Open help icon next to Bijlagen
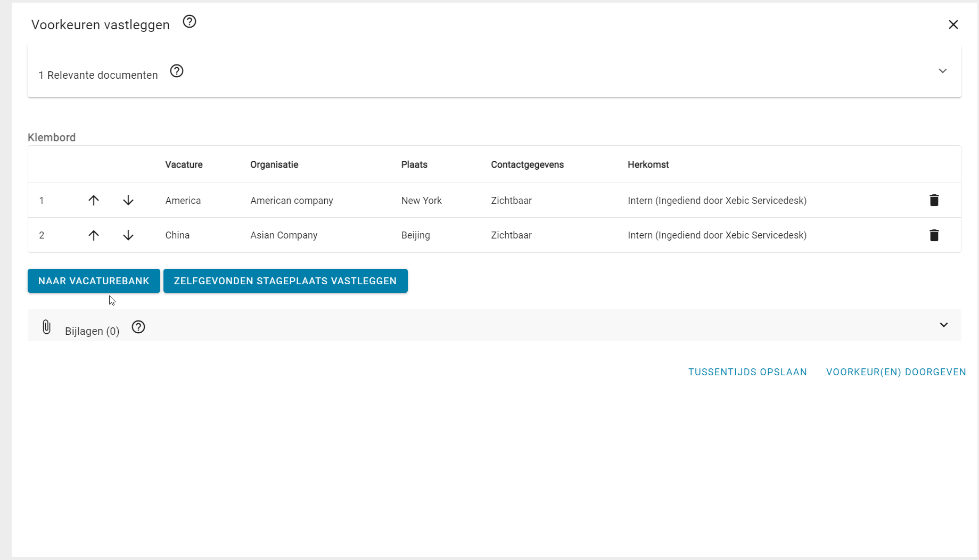This screenshot has height=560, width=979. tap(138, 327)
